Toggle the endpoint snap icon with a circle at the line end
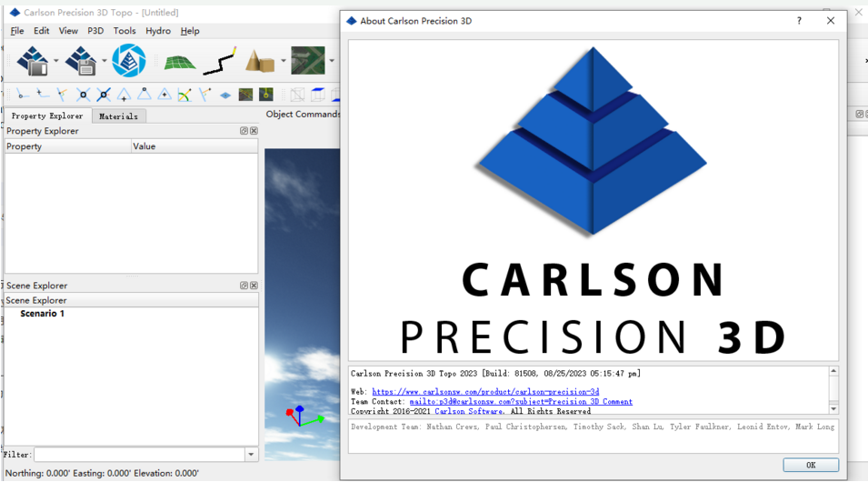Viewport: 868px width, 482px height. coord(22,95)
